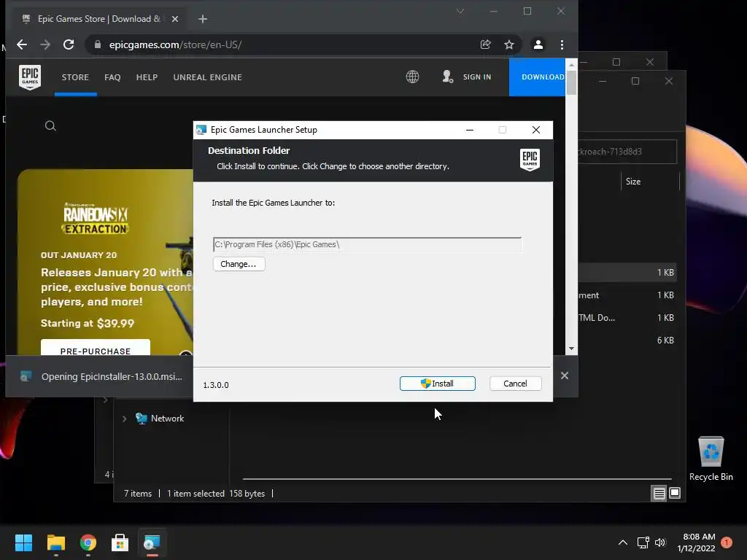747x560 pixels.
Task: Open the HELP nav item
Action: click(x=147, y=77)
